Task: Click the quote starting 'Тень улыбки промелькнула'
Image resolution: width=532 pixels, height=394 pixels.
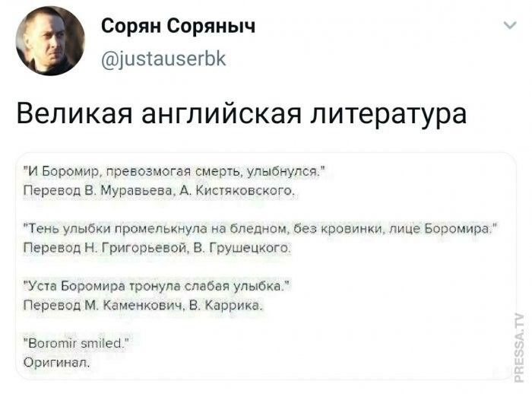Action: [261, 227]
